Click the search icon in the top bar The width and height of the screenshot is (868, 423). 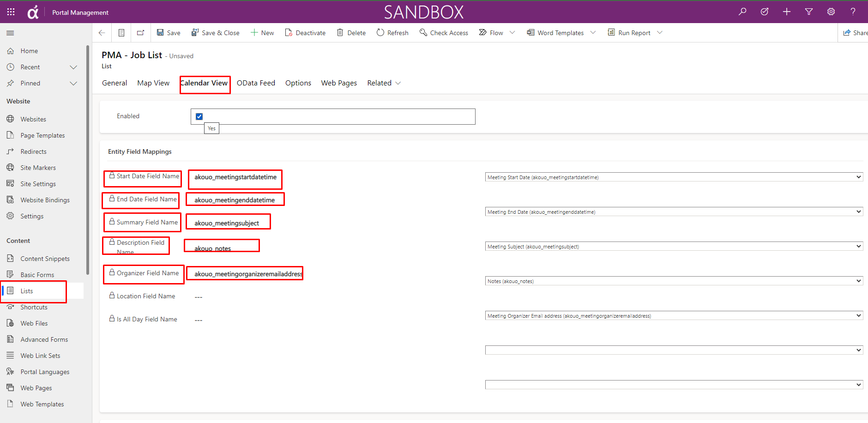tap(741, 12)
